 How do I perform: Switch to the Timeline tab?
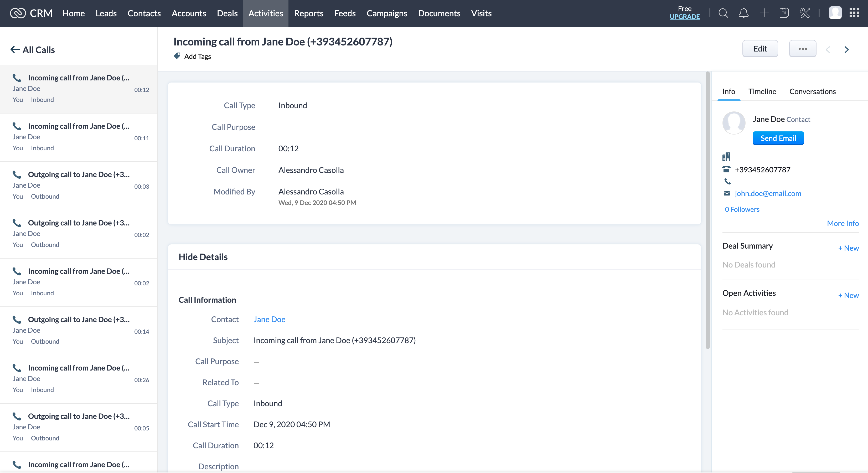point(762,91)
